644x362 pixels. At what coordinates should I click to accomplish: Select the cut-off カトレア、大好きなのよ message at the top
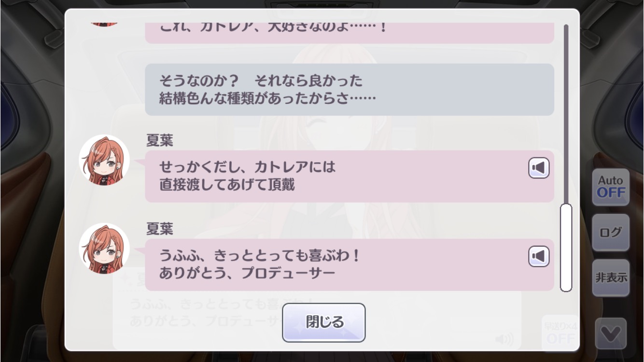coord(350,33)
